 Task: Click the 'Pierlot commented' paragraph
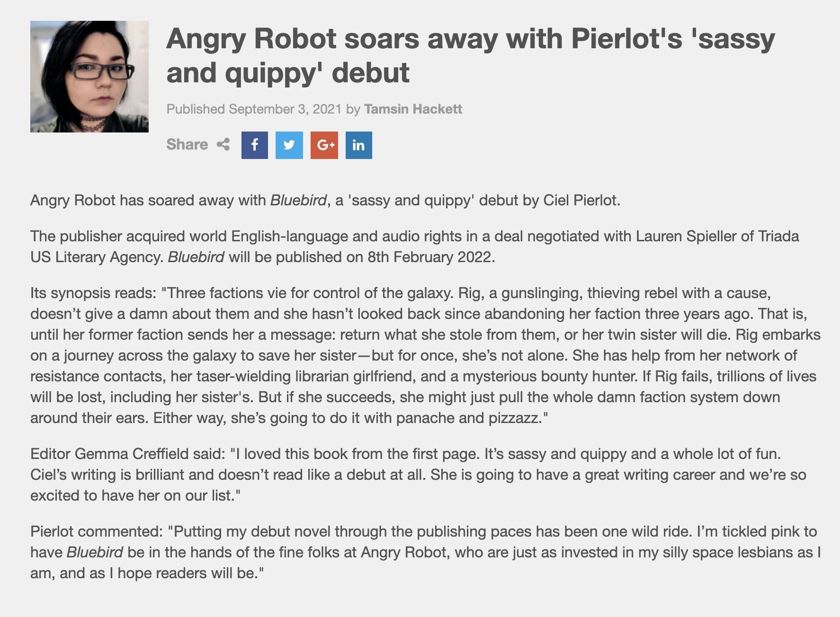(x=425, y=552)
